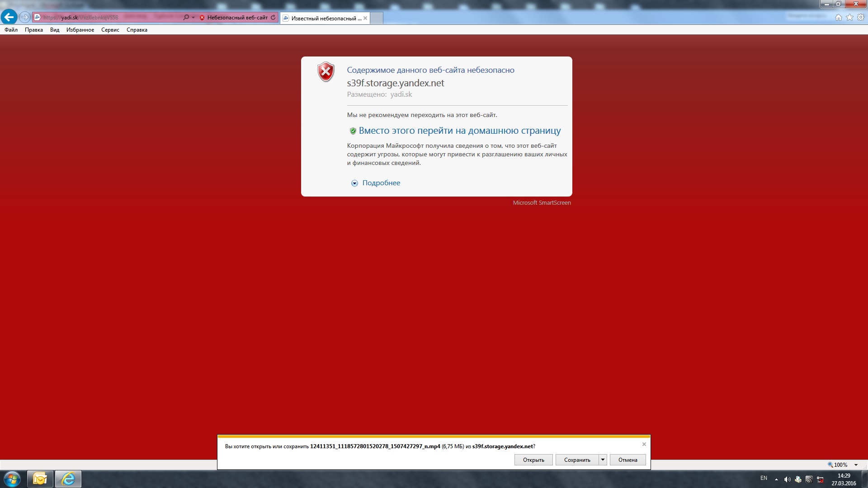This screenshot has height=488, width=868.
Task: Click the Forward navigation arrow
Action: point(25,17)
